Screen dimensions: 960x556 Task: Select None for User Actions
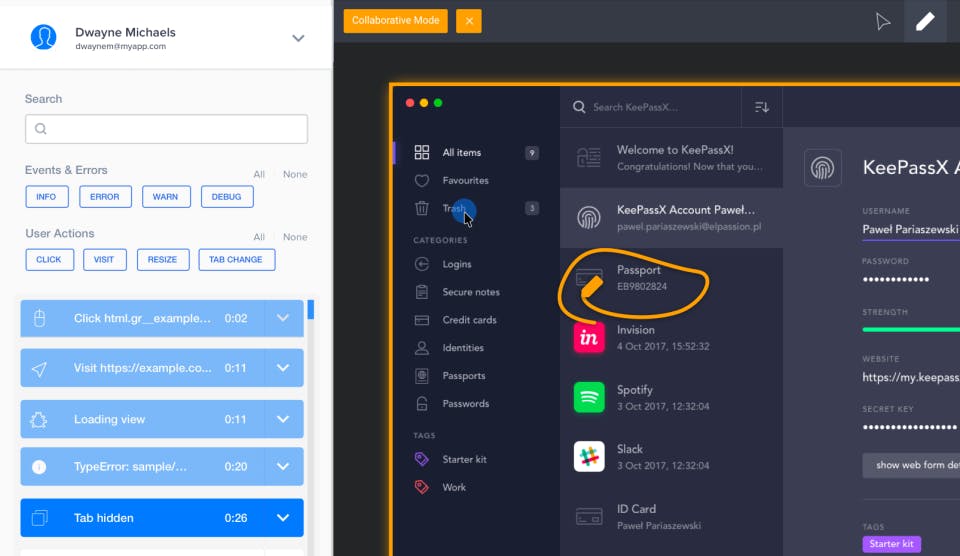pos(295,237)
